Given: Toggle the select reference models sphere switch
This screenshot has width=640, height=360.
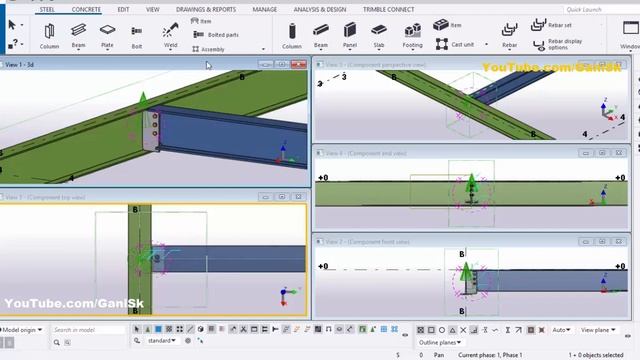Looking at the screenshot, I should click(201, 329).
